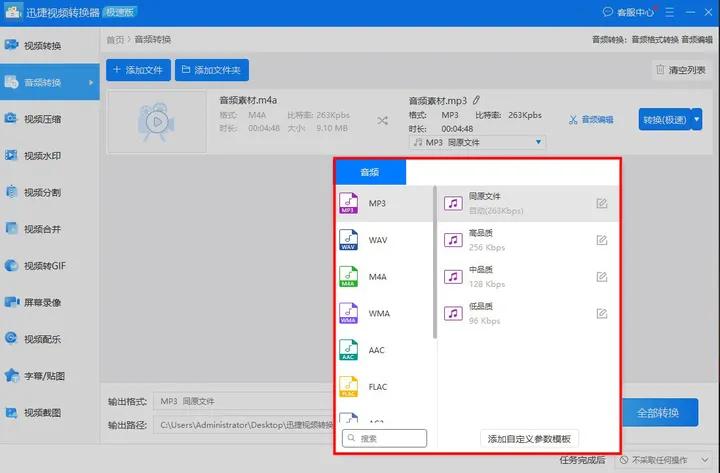Open the MP3 同原文件 format dropdown
The image size is (720, 473).
[477, 142]
